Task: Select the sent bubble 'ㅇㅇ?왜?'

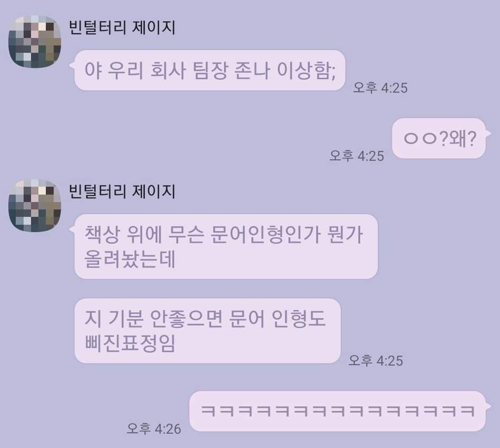Action: point(439,138)
